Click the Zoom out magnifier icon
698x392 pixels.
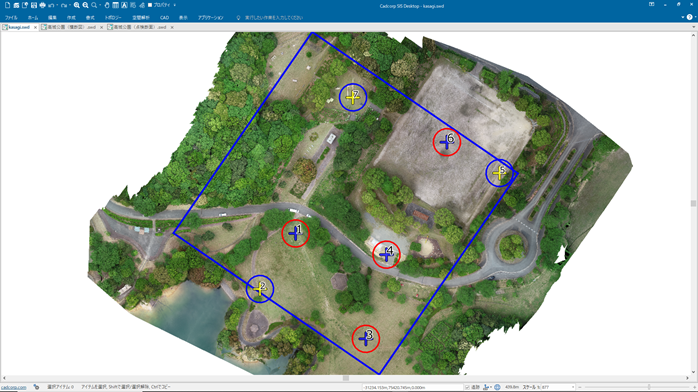(x=85, y=5)
